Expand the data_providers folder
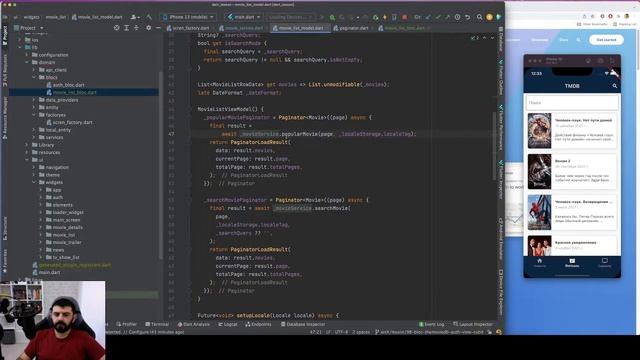Image resolution: width=640 pixels, height=360 pixels. coord(34,100)
